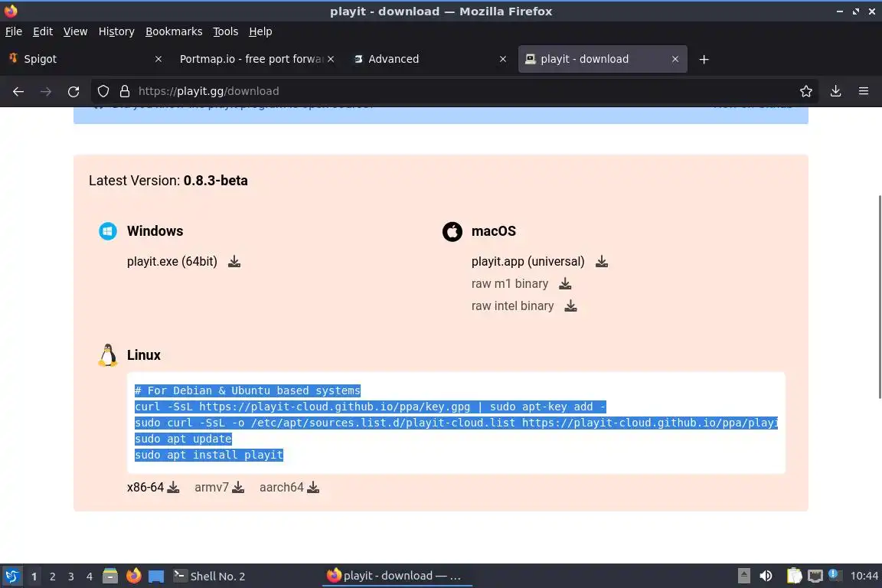Click the aarch64 link text
The width and height of the screenshot is (882, 588).
coord(281,487)
